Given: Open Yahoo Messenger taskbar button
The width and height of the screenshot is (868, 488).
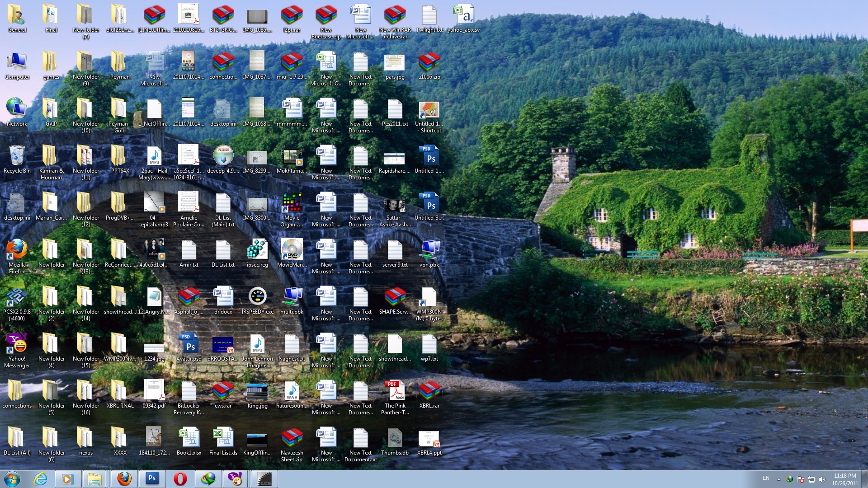Looking at the screenshot, I should click(x=235, y=479).
